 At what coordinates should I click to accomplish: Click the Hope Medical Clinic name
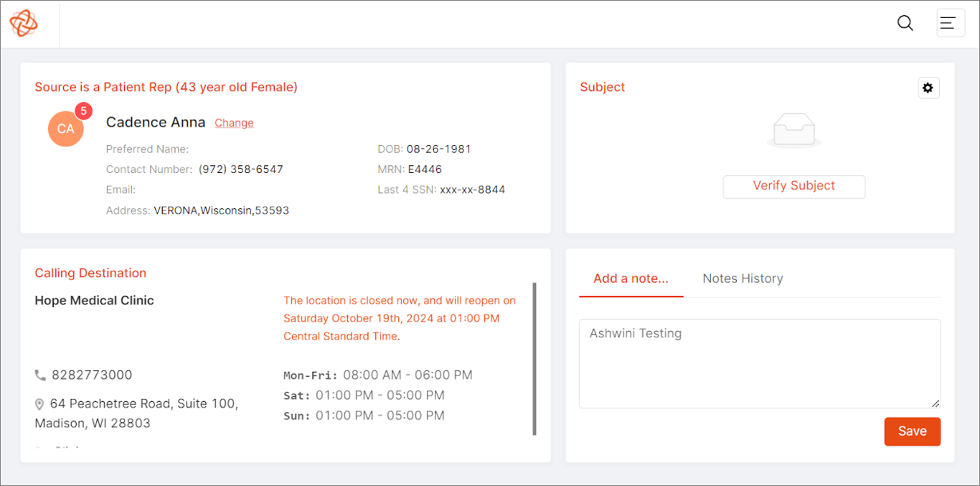[x=94, y=301]
